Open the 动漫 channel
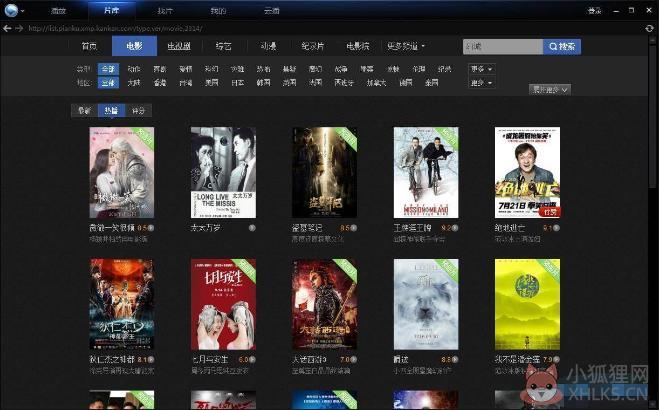Screen dimensions: 659x410 (x=269, y=46)
